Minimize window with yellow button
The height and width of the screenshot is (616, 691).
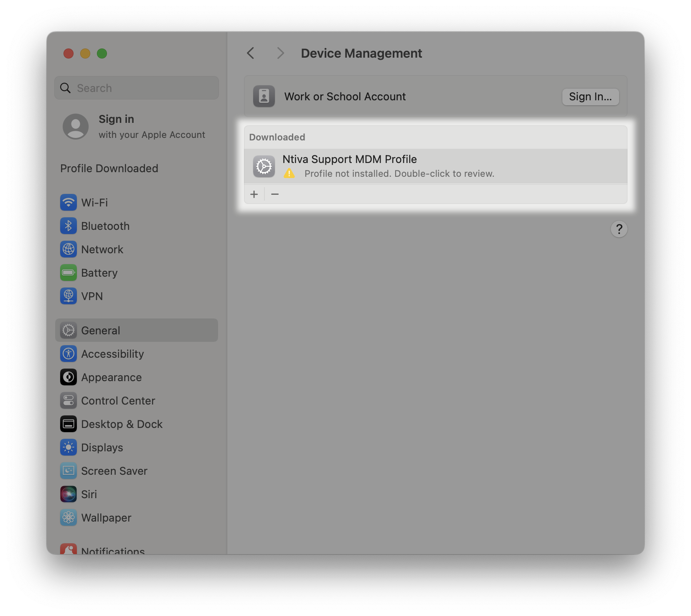tap(85, 53)
